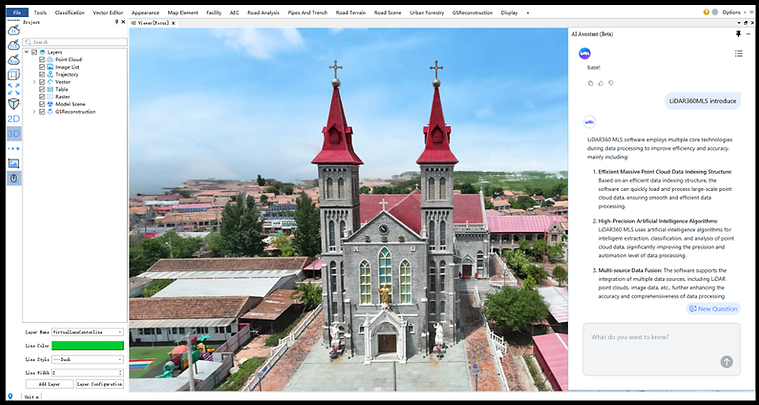Image resolution: width=759 pixels, height=405 pixels.
Task: Pin the AI Assistant panel
Action: [x=738, y=34]
